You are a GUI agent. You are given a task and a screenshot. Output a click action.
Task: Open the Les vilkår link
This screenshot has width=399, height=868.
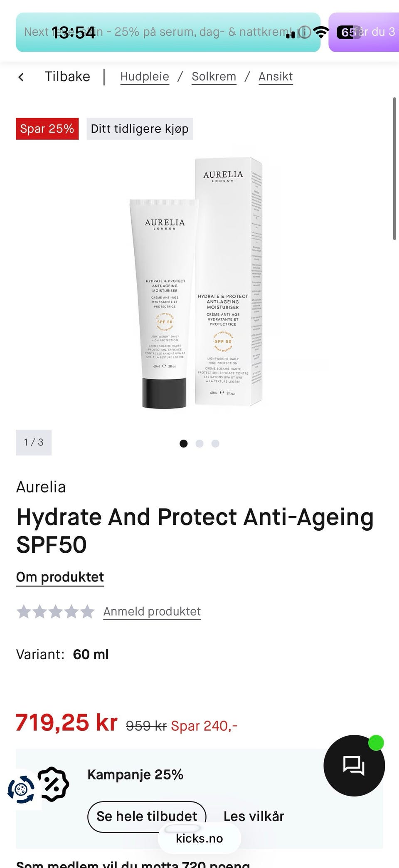point(254,816)
